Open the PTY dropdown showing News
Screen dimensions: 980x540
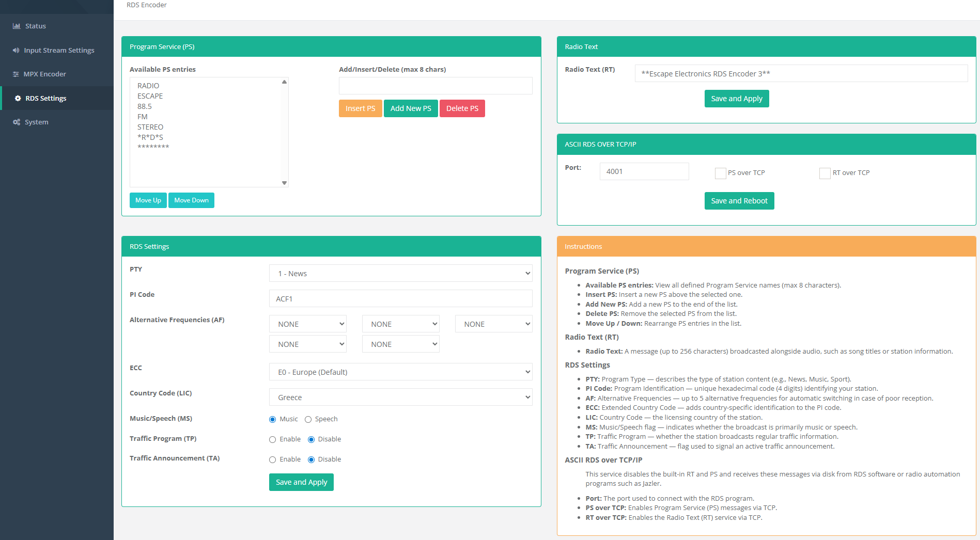click(x=400, y=274)
